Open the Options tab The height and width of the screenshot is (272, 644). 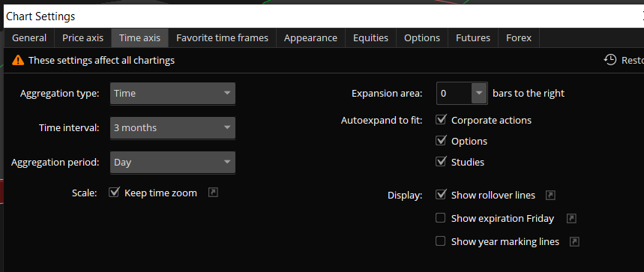(422, 38)
